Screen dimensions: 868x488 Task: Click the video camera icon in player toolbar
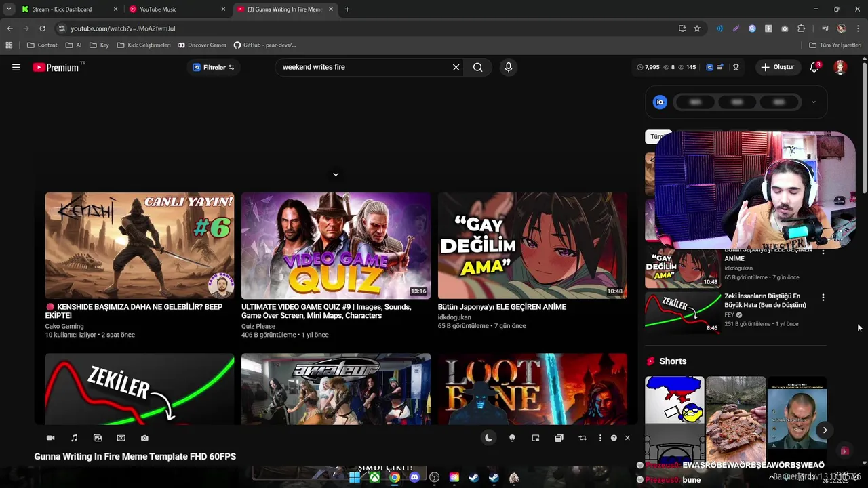[x=50, y=438]
